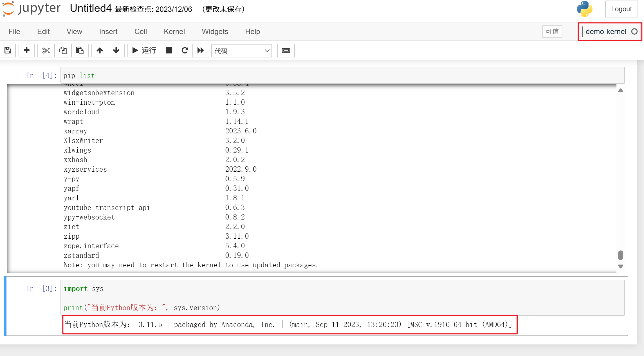644x356 pixels.
Task: Move selected cell up arrow
Action: (100, 51)
